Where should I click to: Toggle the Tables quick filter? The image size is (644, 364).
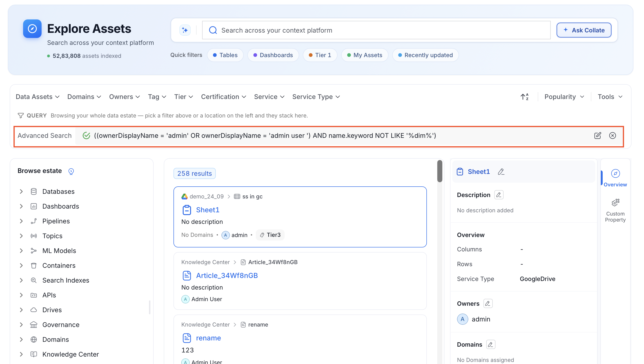coord(225,55)
